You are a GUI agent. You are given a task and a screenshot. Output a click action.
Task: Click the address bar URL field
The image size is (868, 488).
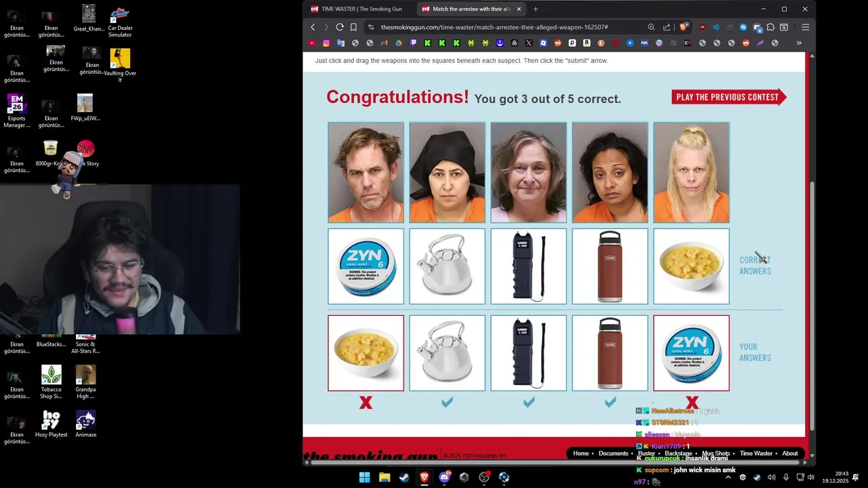tap(494, 27)
